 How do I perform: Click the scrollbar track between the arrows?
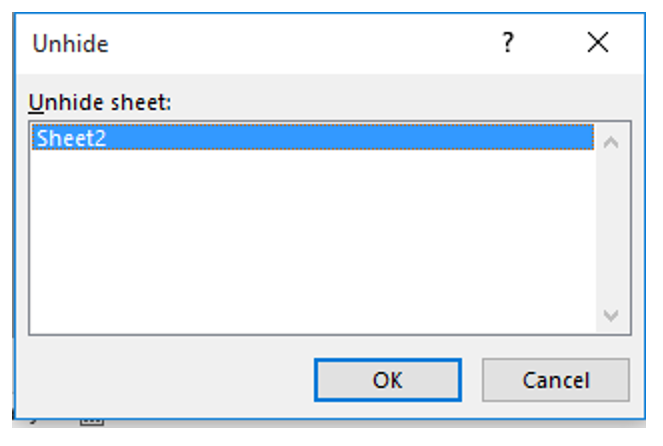click(x=611, y=228)
